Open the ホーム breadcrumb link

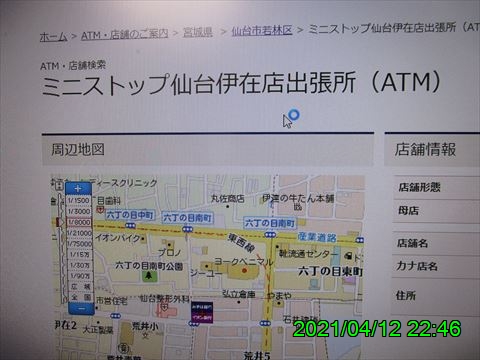point(53,36)
